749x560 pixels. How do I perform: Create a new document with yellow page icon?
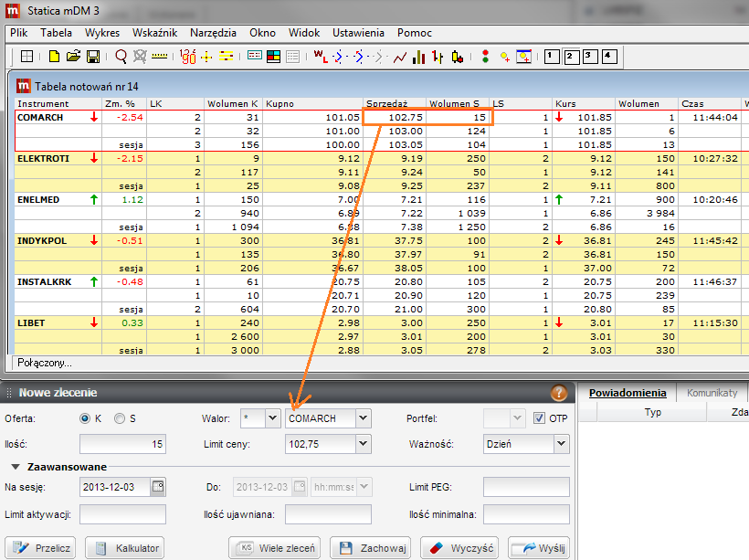point(54,57)
